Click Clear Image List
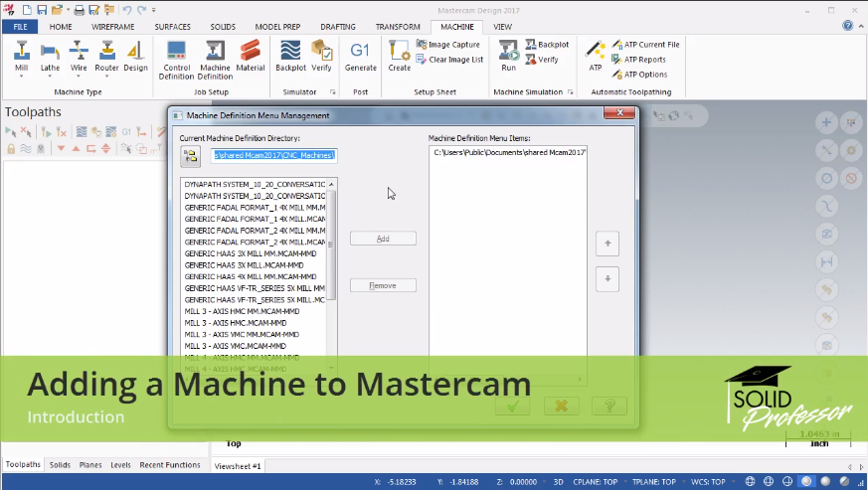This screenshot has width=868, height=491. (x=450, y=60)
